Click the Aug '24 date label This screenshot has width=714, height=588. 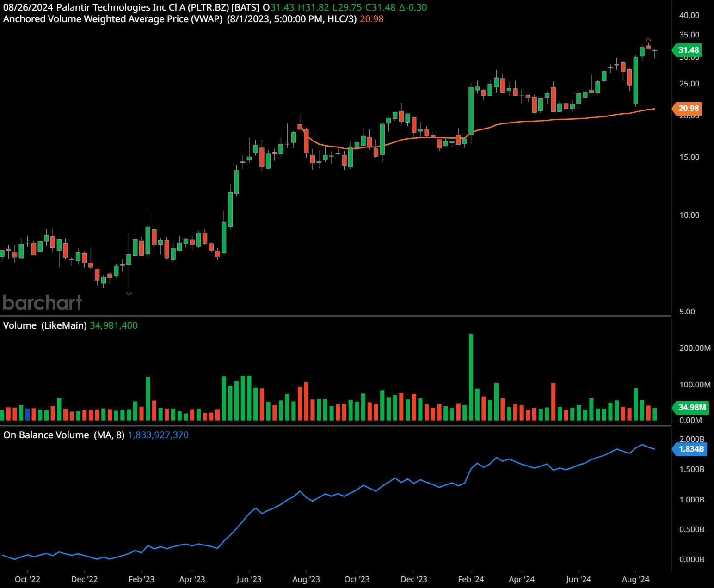[x=635, y=579]
